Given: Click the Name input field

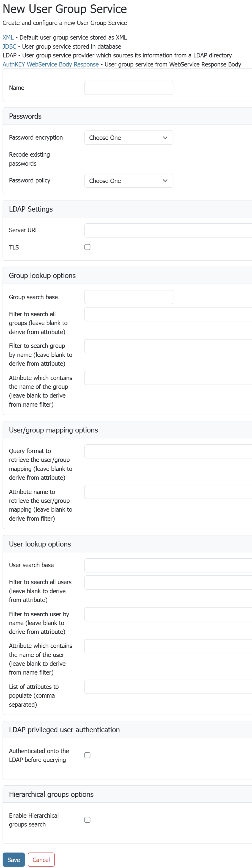Looking at the screenshot, I should [128, 88].
